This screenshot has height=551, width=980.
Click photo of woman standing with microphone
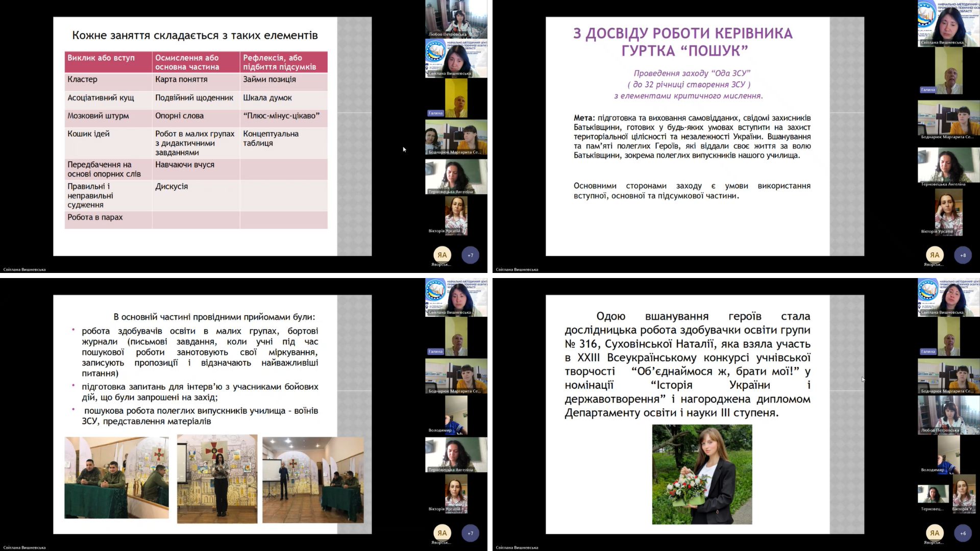click(217, 479)
